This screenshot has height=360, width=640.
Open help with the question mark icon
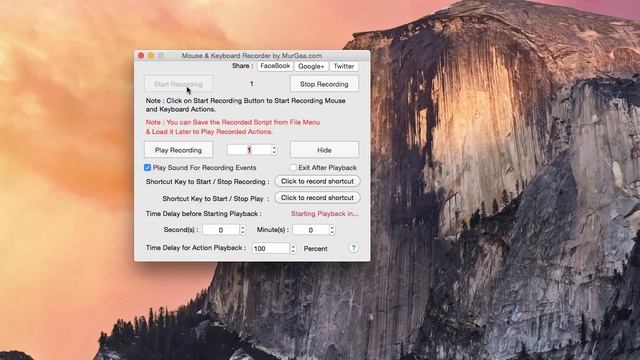point(354,248)
